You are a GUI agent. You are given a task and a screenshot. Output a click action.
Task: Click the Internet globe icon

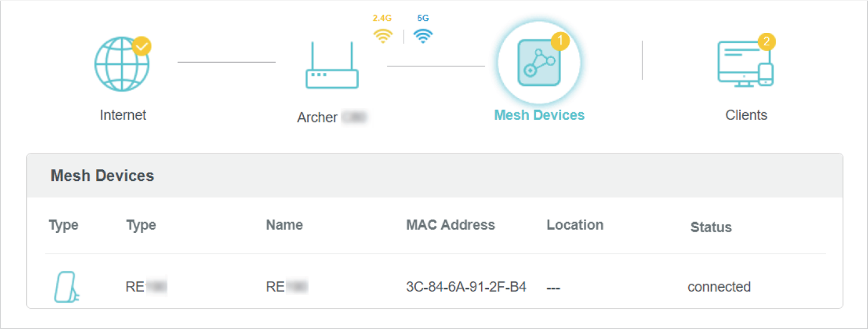[x=122, y=64]
